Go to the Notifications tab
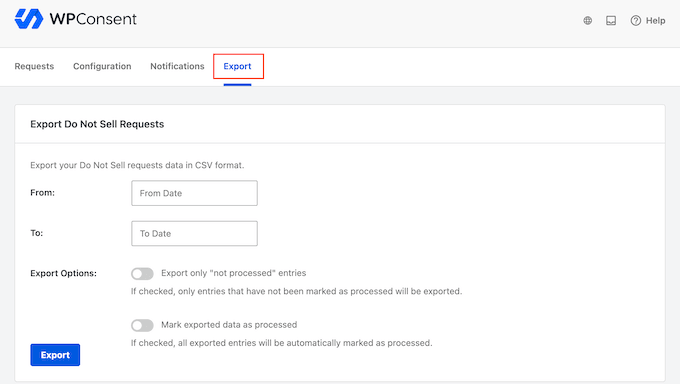 tap(177, 66)
